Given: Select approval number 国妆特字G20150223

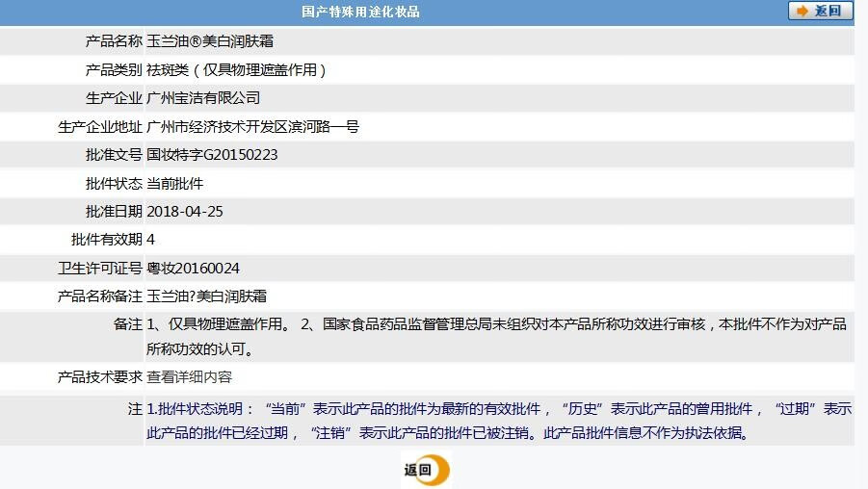Looking at the screenshot, I should (212, 155).
